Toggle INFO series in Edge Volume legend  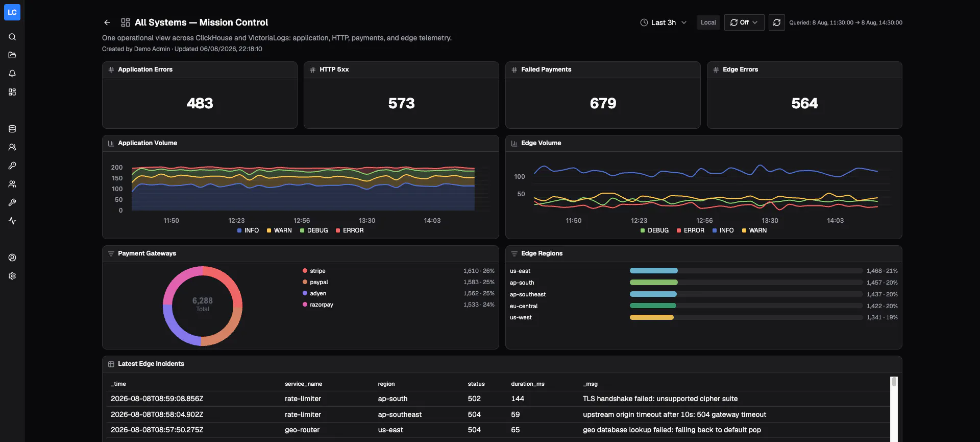(x=723, y=230)
